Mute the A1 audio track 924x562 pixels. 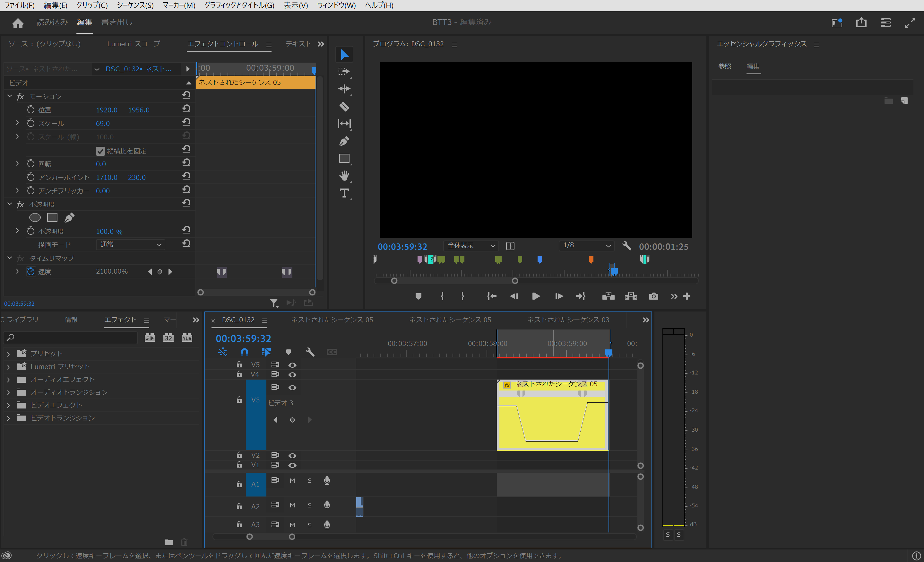pos(292,480)
